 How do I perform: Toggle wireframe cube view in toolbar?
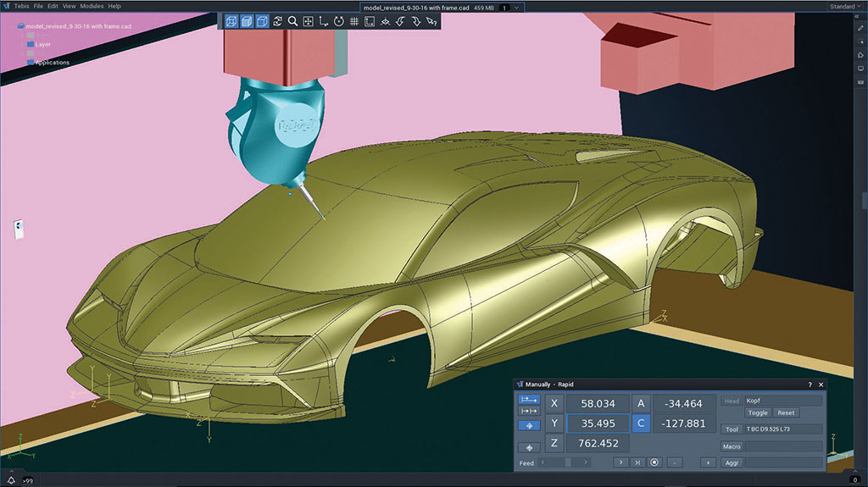pyautogui.click(x=231, y=21)
